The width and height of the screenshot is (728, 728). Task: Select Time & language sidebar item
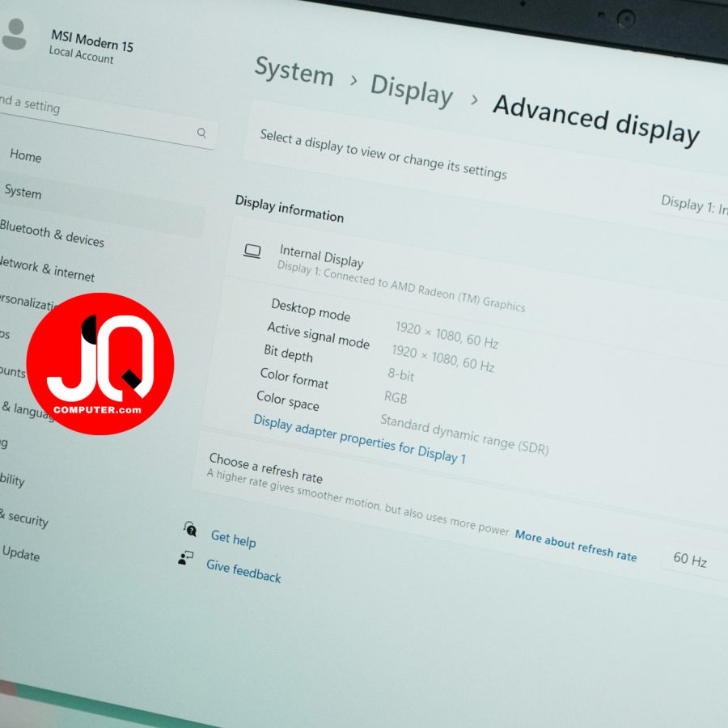(x=28, y=409)
